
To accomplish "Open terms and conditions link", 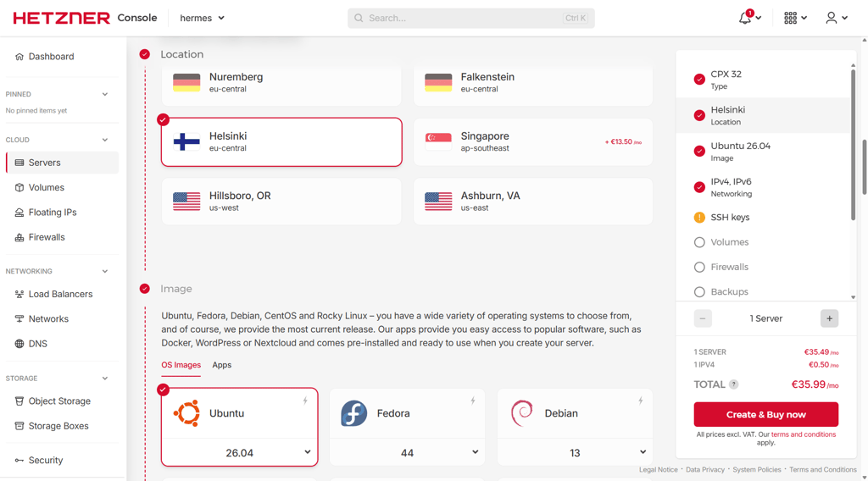I will (804, 434).
